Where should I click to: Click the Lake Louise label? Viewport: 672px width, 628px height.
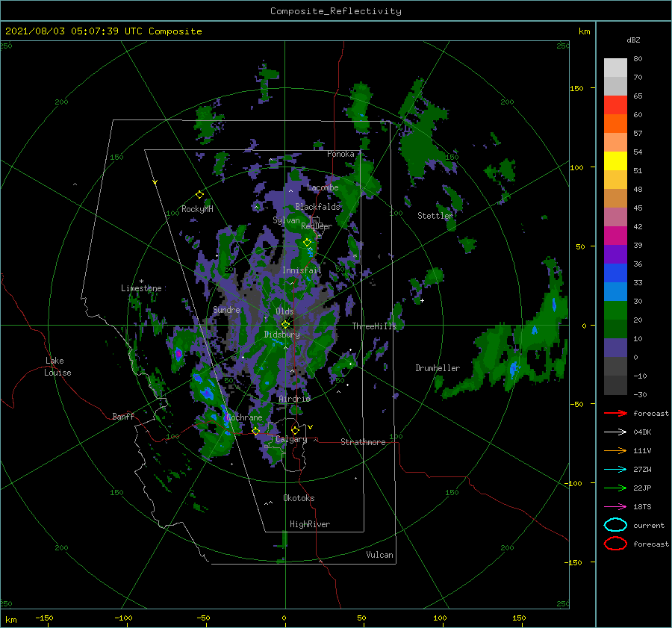[57, 367]
